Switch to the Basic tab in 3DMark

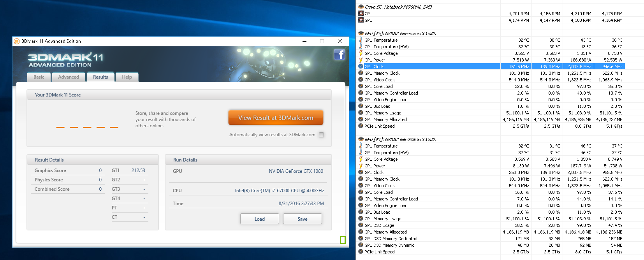pos(39,77)
